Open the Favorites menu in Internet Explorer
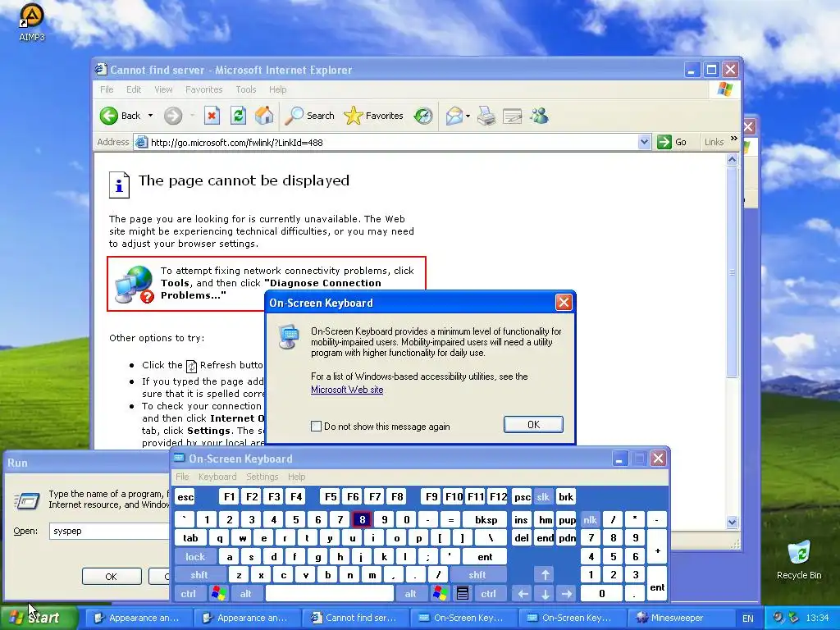Screen dimensions: 840x630 pyautogui.click(x=203, y=89)
